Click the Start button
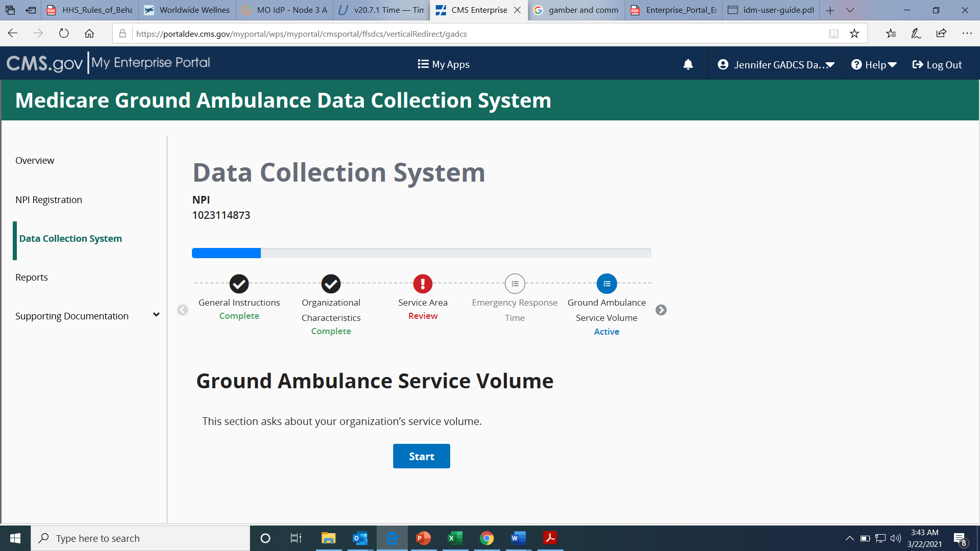 (x=421, y=456)
